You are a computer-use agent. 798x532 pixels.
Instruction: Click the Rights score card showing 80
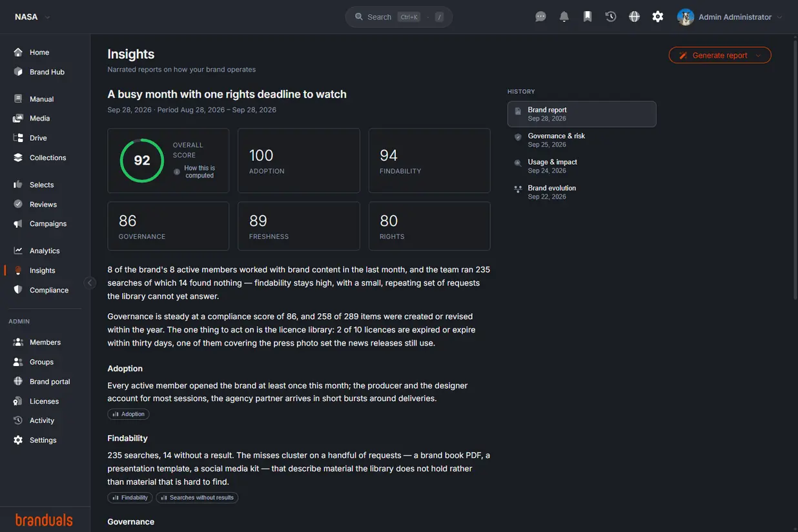pos(429,226)
